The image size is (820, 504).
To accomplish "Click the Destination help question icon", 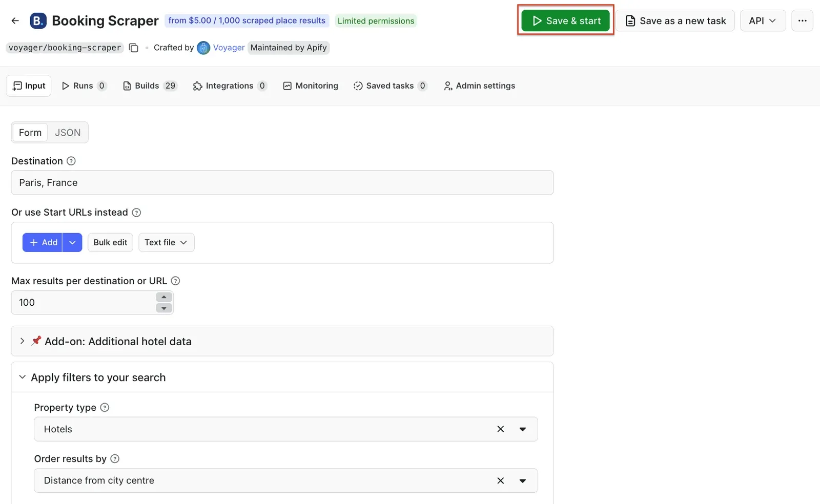I will pos(71,161).
